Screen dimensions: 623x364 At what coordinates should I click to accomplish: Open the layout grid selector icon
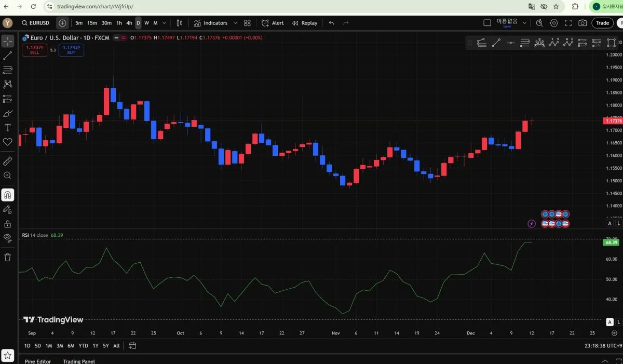pos(247,23)
